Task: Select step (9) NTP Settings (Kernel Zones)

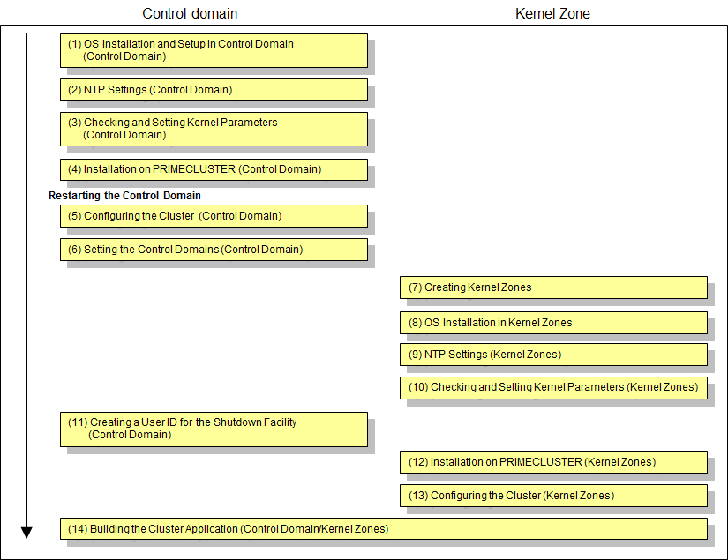Action: [x=553, y=355]
